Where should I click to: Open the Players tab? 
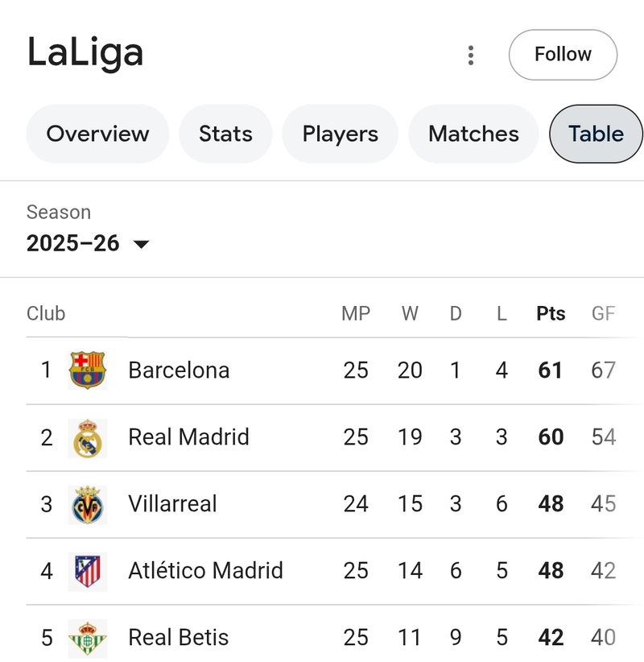pos(340,134)
